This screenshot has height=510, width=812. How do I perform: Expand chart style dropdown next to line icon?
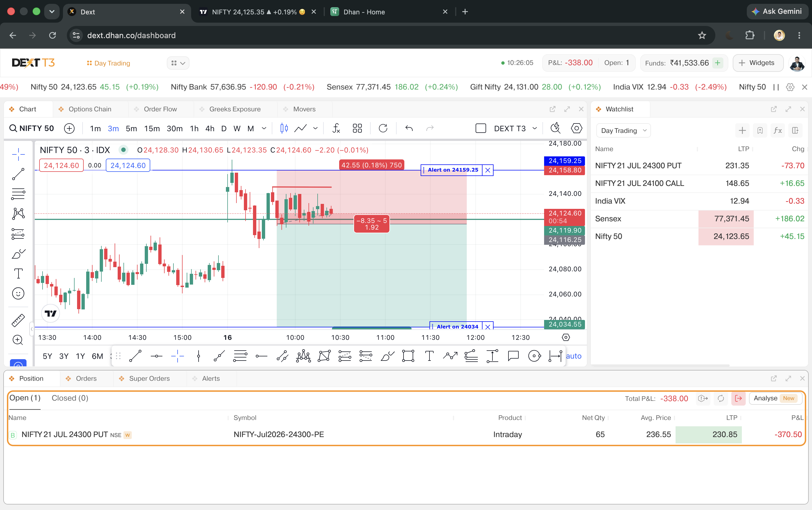click(315, 128)
